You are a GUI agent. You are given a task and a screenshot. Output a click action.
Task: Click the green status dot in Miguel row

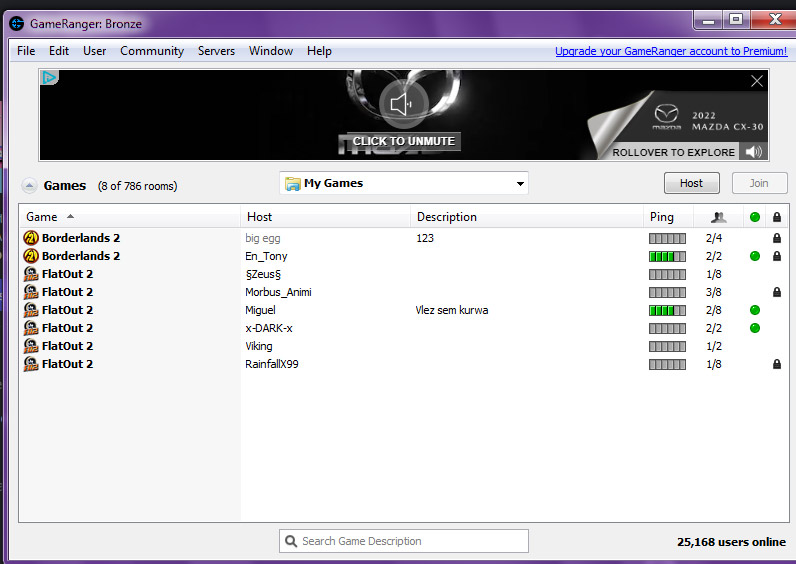[755, 310]
